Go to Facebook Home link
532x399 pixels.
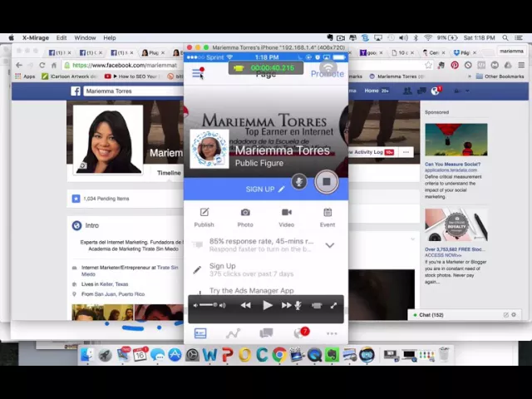[372, 91]
